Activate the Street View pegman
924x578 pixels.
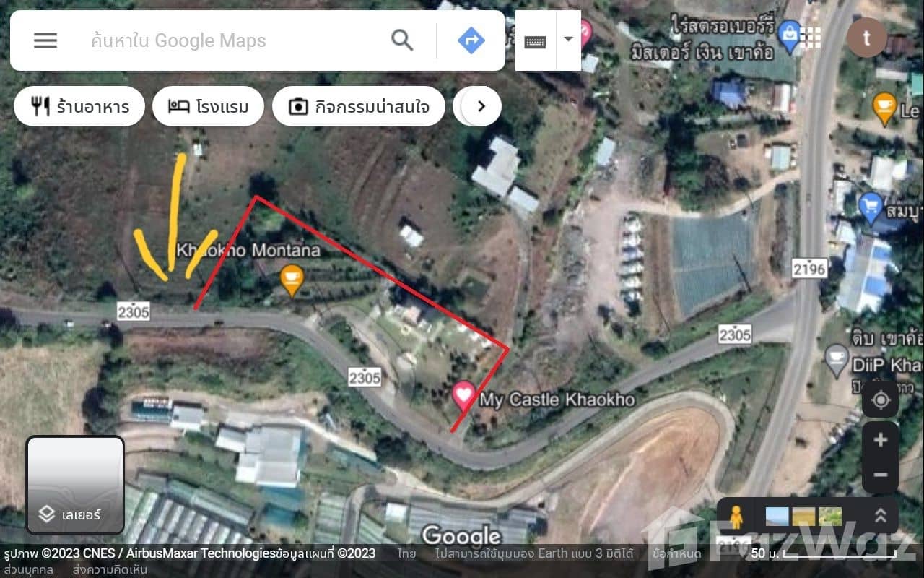point(736,516)
